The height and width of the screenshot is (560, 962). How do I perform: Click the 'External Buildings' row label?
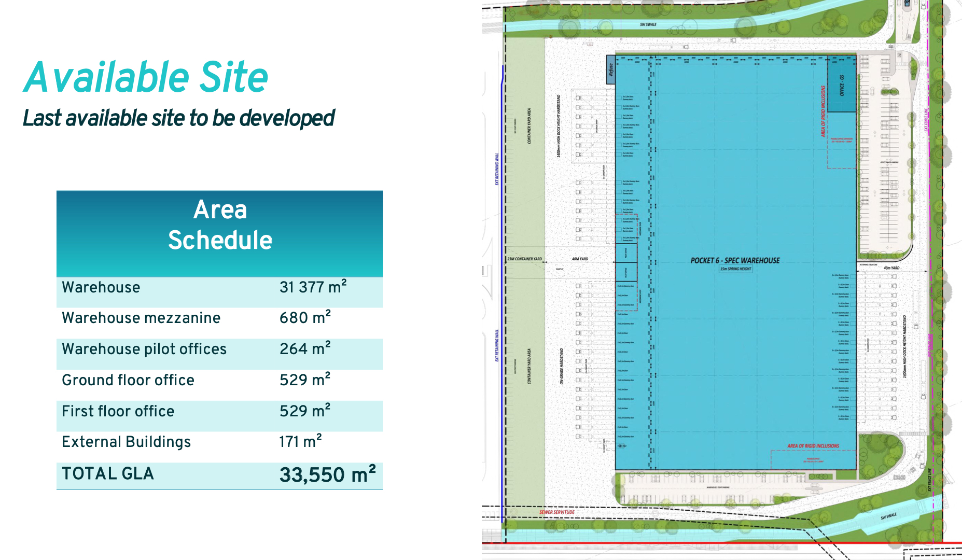tap(127, 442)
